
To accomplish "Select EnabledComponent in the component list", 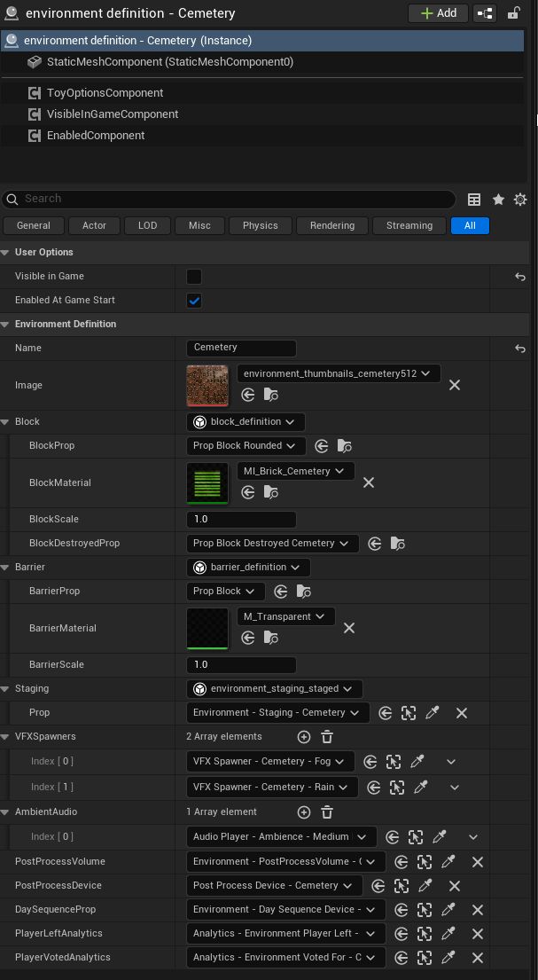I will coord(262,135).
